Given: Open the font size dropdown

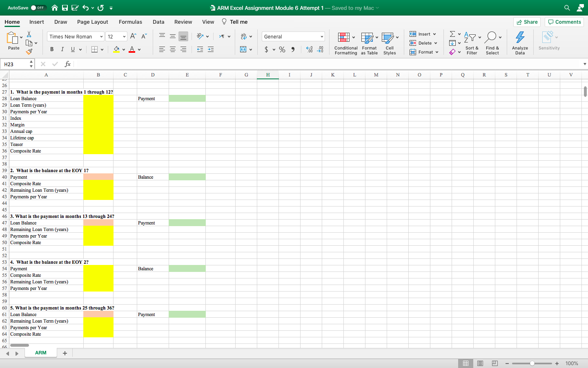Looking at the screenshot, I should 116,36.
